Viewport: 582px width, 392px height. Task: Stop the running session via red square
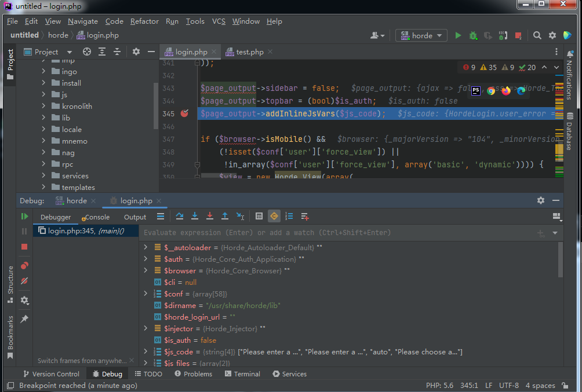click(x=518, y=35)
